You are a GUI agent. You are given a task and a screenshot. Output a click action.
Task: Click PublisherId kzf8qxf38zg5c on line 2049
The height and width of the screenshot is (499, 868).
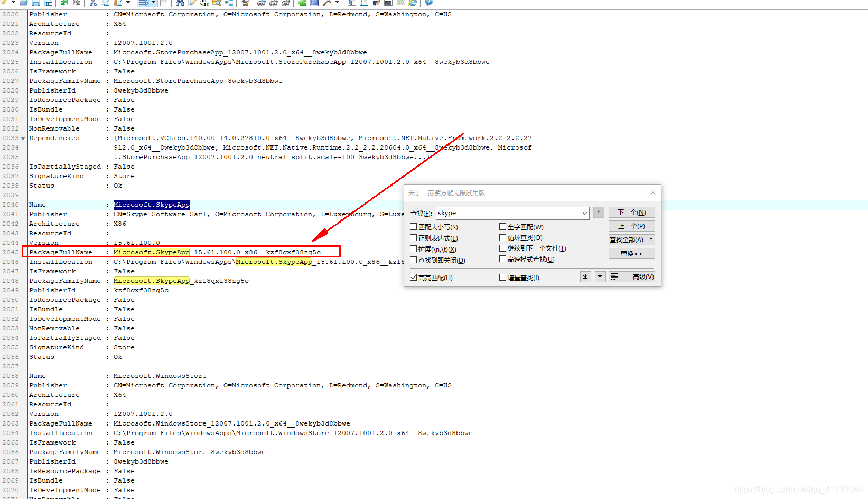(141, 290)
